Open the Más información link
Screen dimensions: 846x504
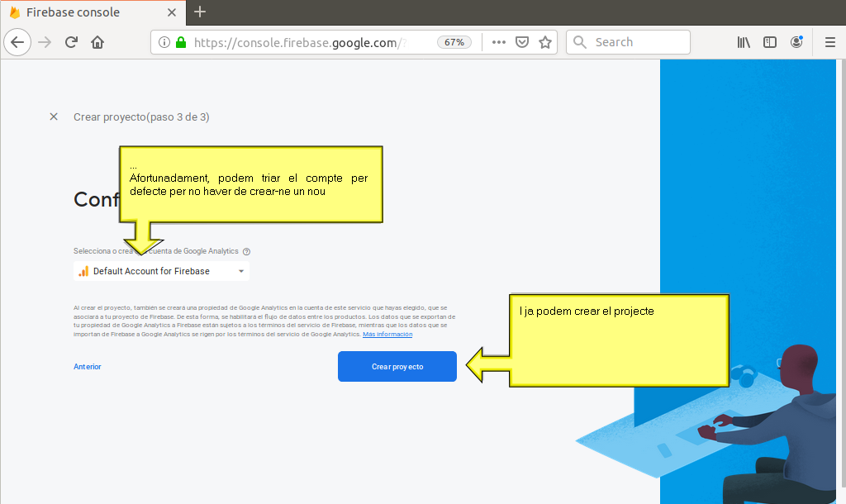click(387, 335)
